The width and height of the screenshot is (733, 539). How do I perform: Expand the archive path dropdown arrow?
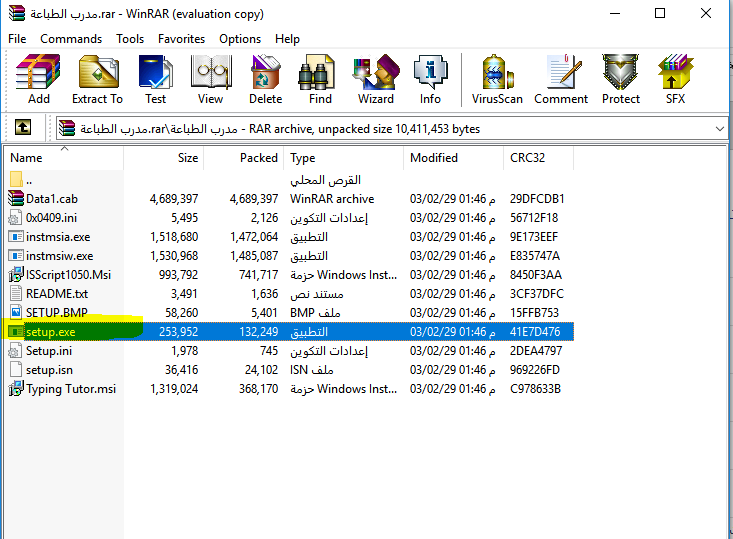pos(719,129)
